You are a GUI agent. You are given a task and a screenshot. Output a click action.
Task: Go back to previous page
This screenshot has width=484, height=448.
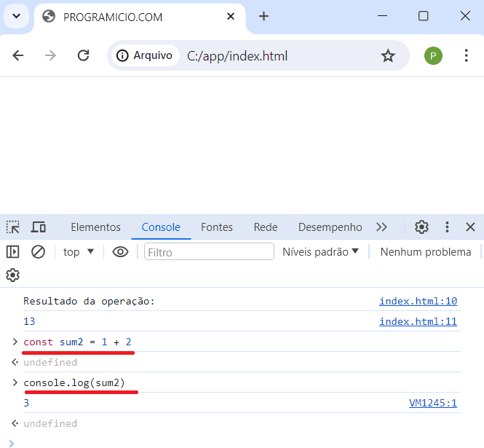click(18, 55)
